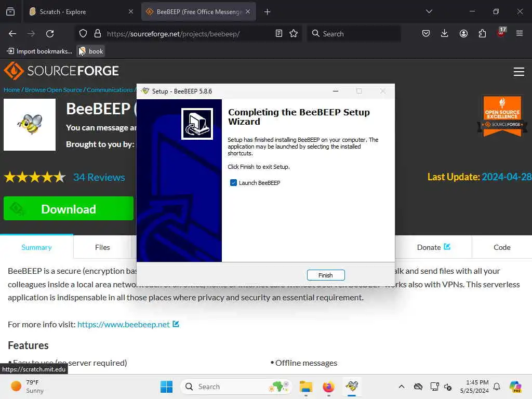Click the Copilot preview icon

tap(515, 387)
